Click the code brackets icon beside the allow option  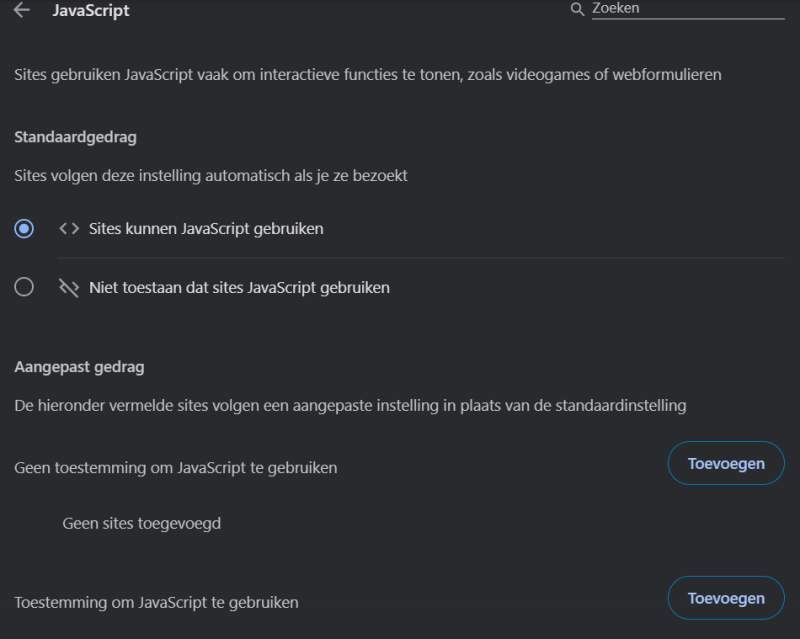pyautogui.click(x=68, y=228)
